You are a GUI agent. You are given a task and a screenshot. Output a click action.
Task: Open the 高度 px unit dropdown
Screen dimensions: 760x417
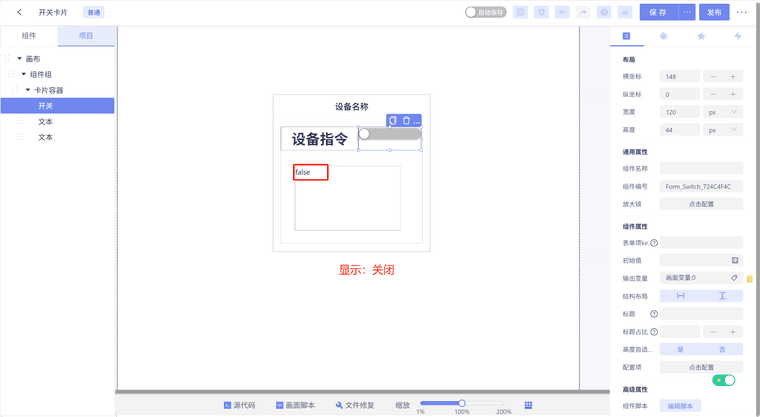coord(723,130)
